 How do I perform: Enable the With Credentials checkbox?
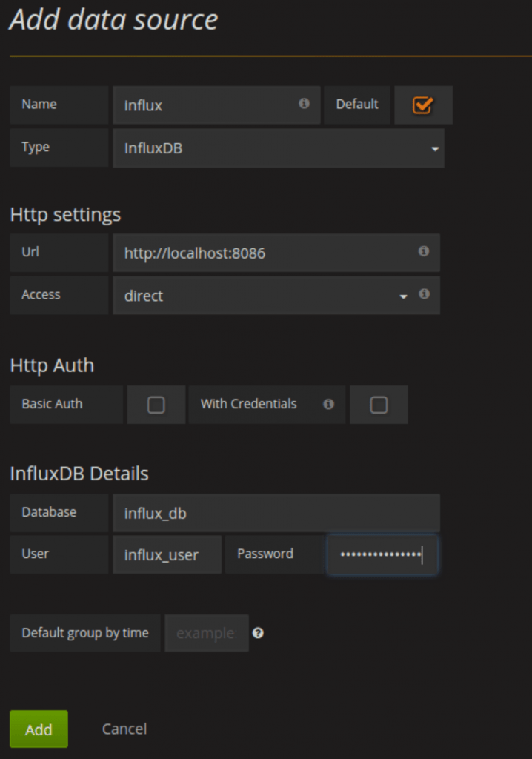pos(379,405)
